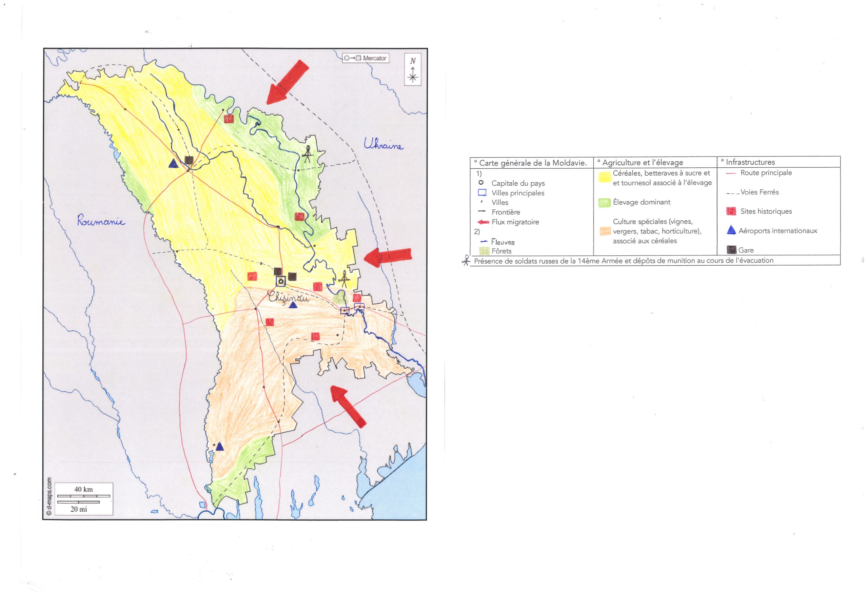Click the blue airport triangle in the legend
The width and height of the screenshot is (868, 596).
[731, 230]
